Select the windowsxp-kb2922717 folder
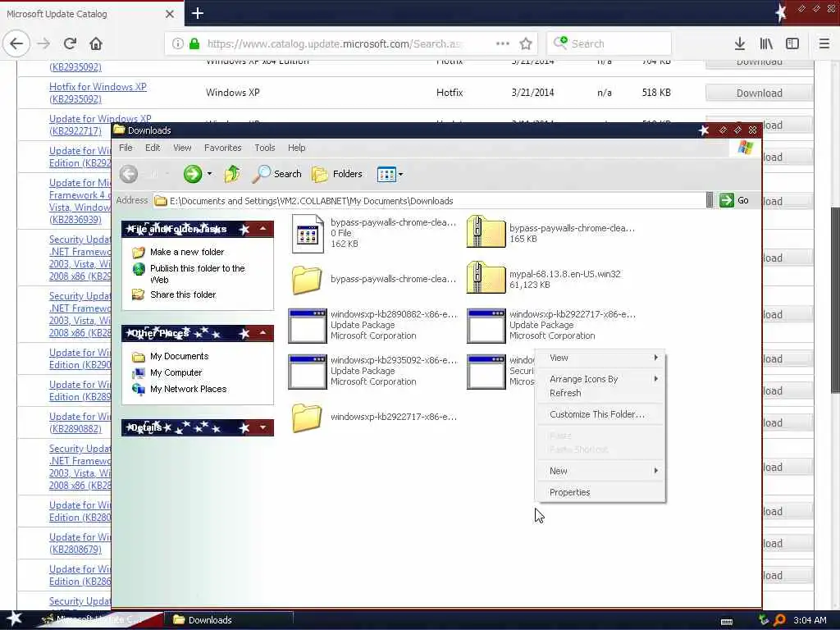The image size is (840, 630). click(x=374, y=417)
